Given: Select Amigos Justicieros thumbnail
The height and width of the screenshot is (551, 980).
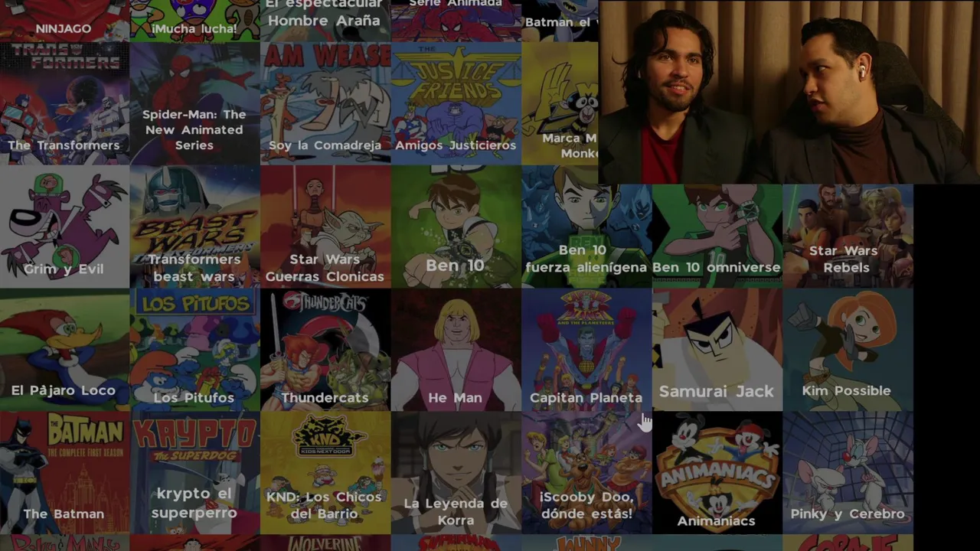Looking at the screenshot, I should coord(456,103).
